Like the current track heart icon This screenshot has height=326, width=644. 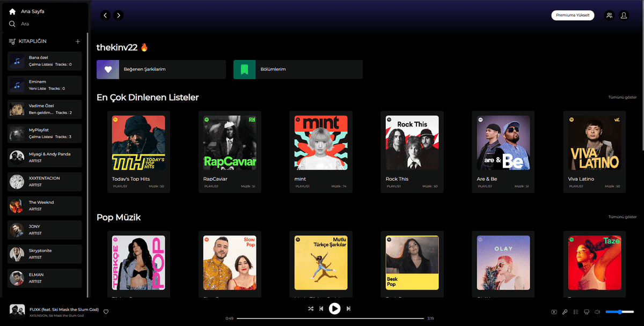click(x=106, y=312)
